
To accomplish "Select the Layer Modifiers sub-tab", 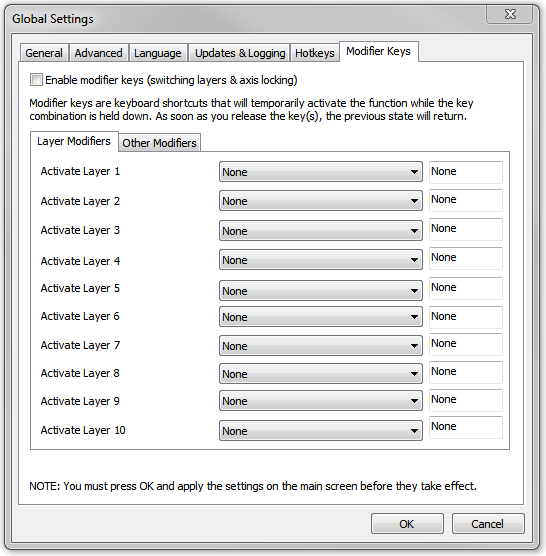I will (x=74, y=141).
